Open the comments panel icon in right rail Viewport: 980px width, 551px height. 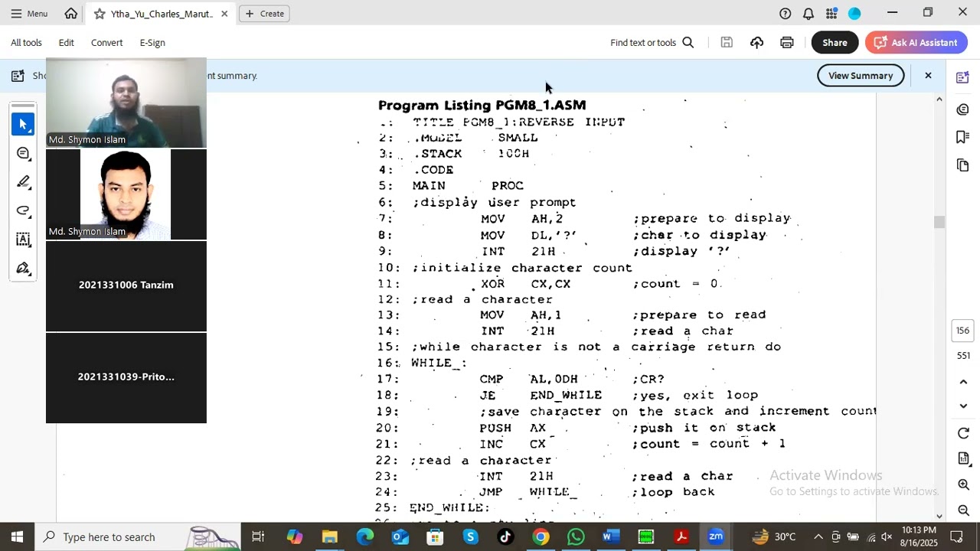click(963, 109)
